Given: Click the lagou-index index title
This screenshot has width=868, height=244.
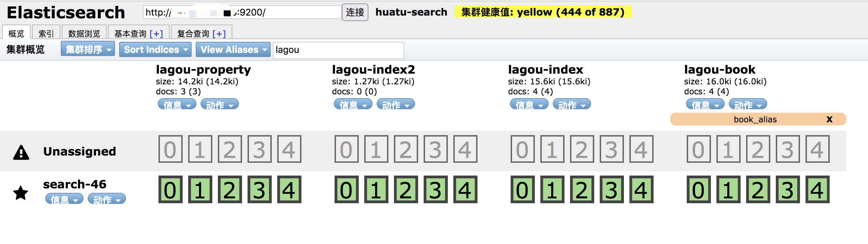Looking at the screenshot, I should pyautogui.click(x=546, y=70).
